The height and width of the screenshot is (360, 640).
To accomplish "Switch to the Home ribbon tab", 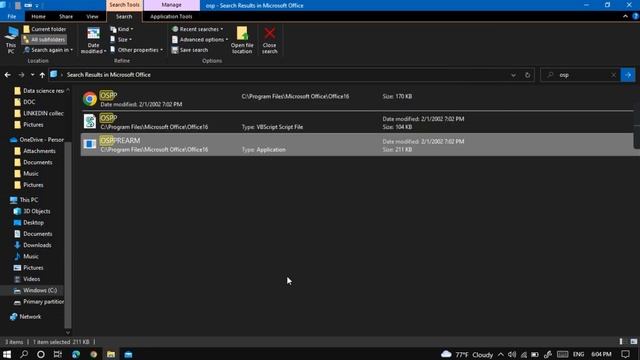I will (38, 16).
